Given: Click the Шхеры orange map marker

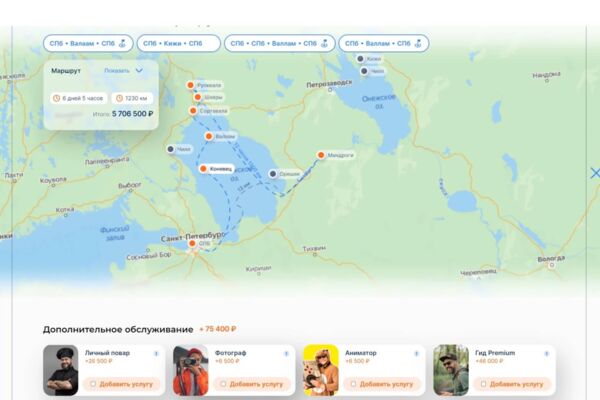Looking at the screenshot, I should (x=197, y=97).
